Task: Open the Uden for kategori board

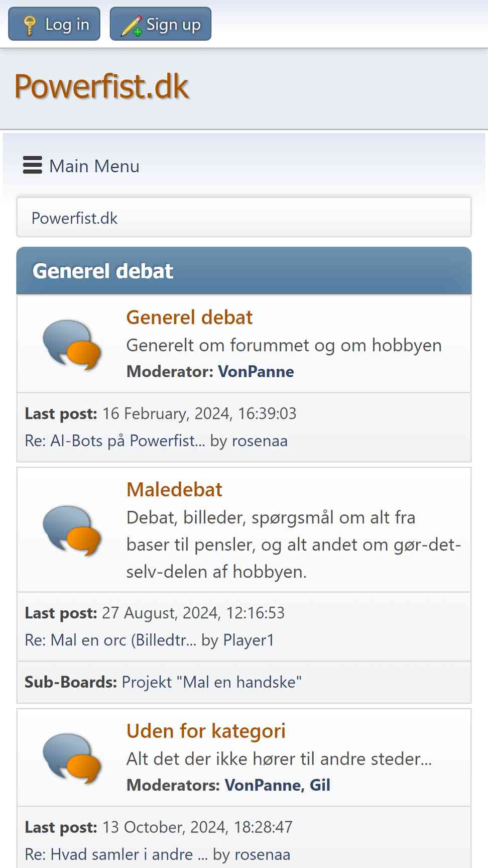Action: (x=206, y=731)
